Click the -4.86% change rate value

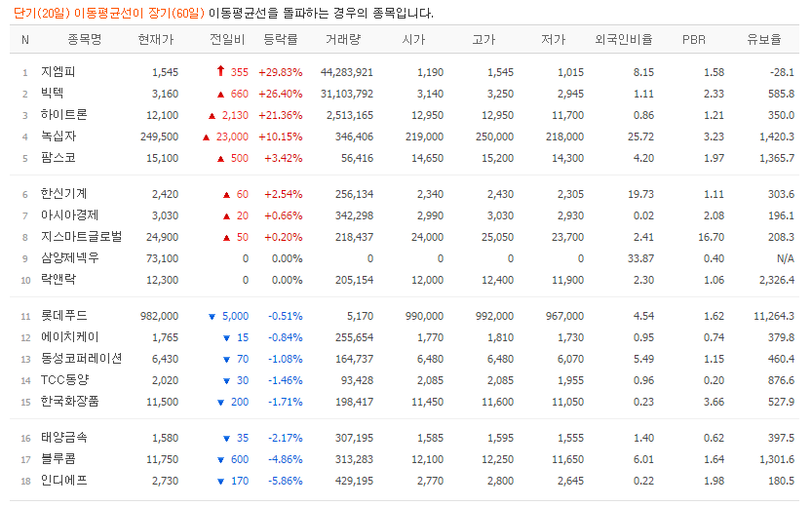(286, 459)
